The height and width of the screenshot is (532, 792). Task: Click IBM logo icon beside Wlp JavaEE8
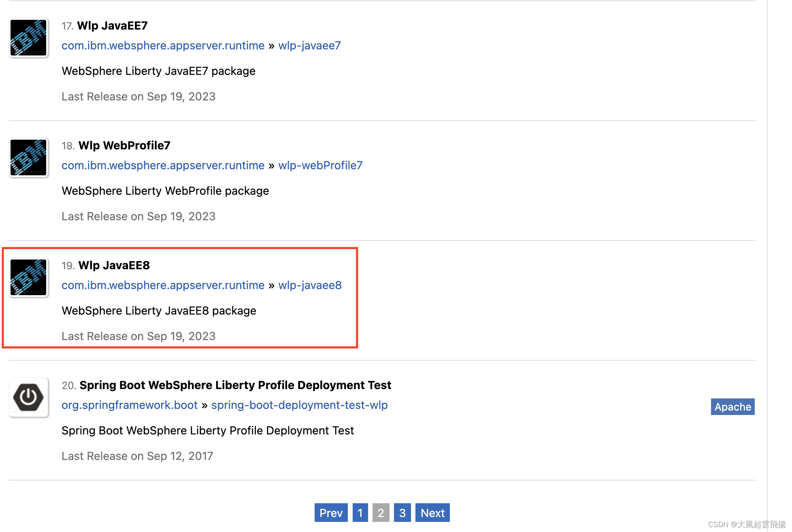pos(28,277)
